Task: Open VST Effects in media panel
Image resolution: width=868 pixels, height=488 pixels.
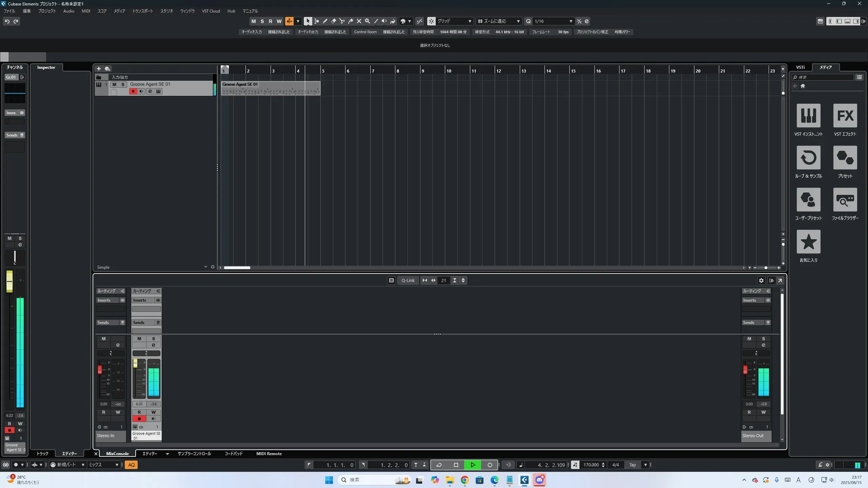Action: pos(845,116)
